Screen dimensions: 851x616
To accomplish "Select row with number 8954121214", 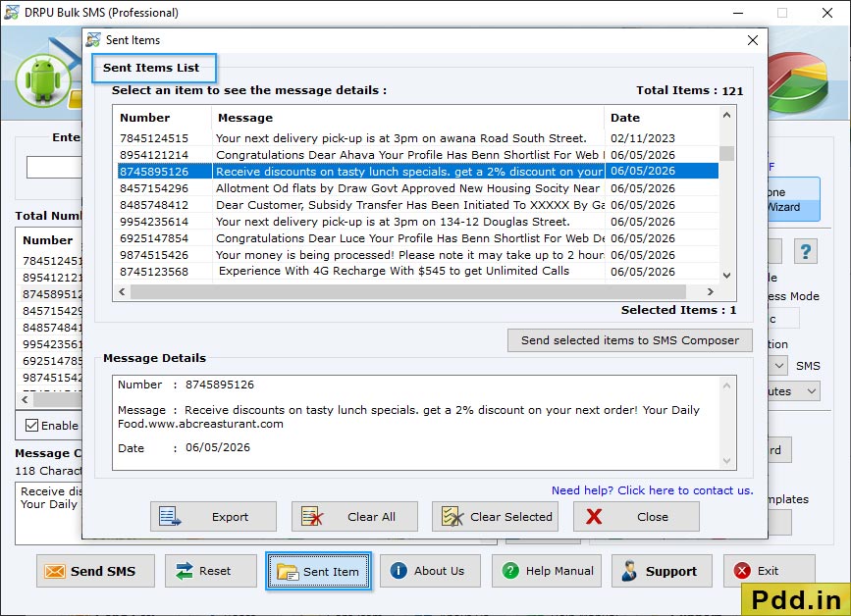I will [418, 155].
